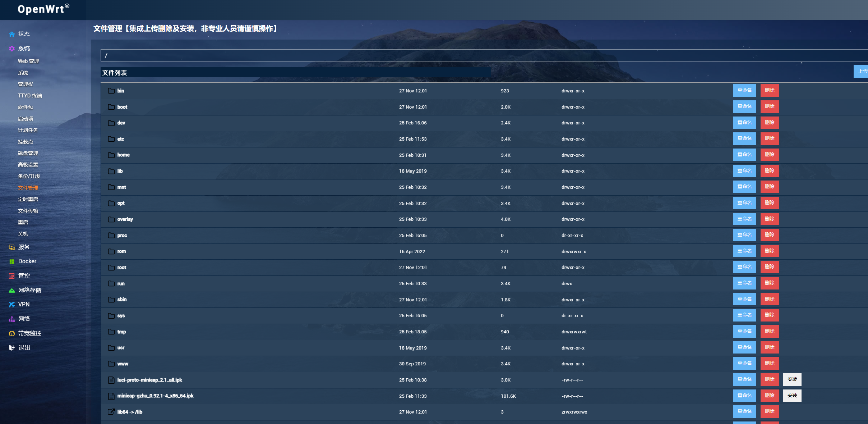Expand the 网络存储 network storage menu
The image size is (868, 424).
click(x=29, y=290)
